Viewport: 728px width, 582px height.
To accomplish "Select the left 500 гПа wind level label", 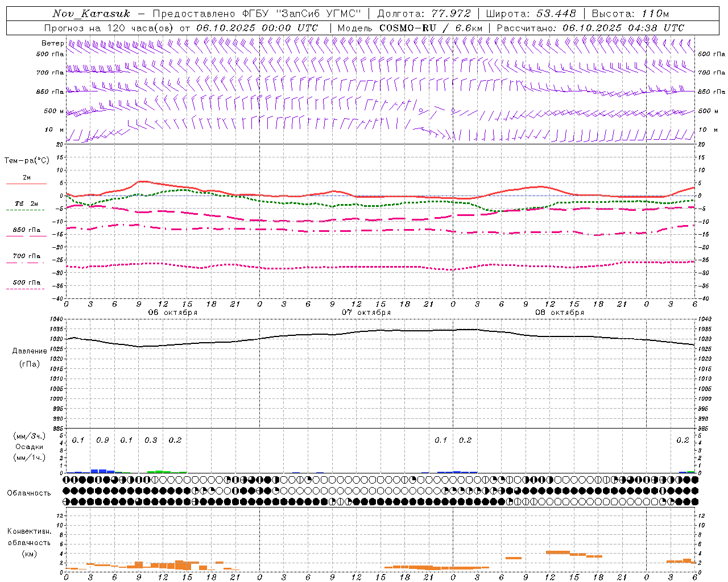I will 50,54.
